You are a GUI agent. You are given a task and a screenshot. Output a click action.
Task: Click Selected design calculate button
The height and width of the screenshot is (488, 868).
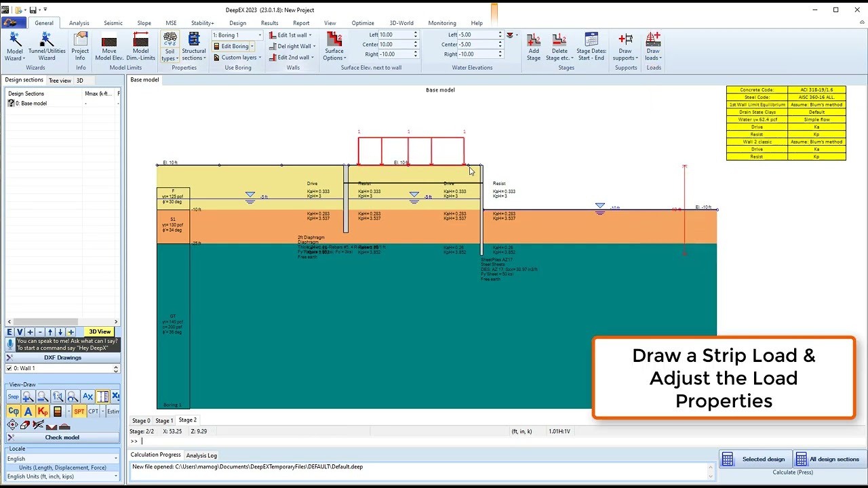coord(754,460)
